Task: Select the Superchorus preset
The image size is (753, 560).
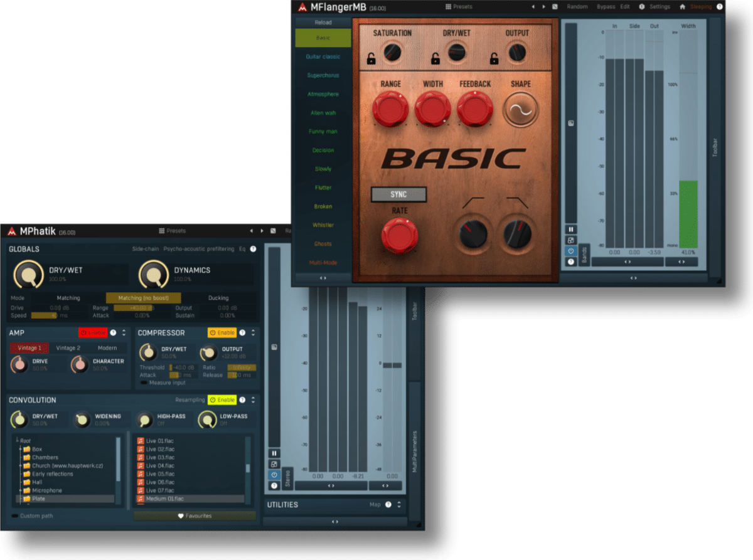Action: [x=323, y=75]
